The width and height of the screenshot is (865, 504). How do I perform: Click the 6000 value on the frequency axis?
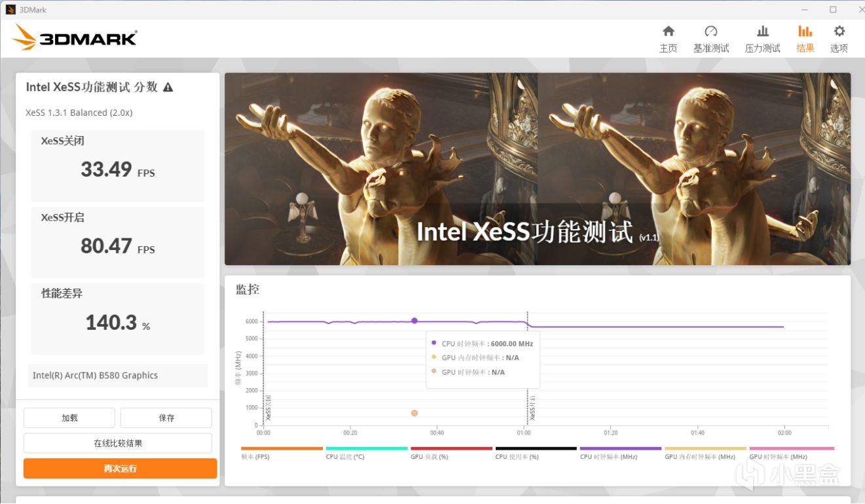click(251, 321)
